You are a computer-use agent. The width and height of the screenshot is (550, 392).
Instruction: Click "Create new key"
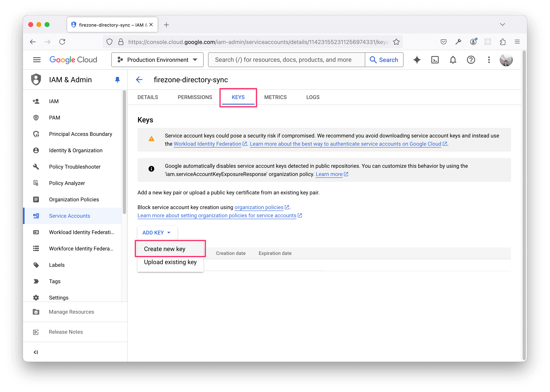164,249
